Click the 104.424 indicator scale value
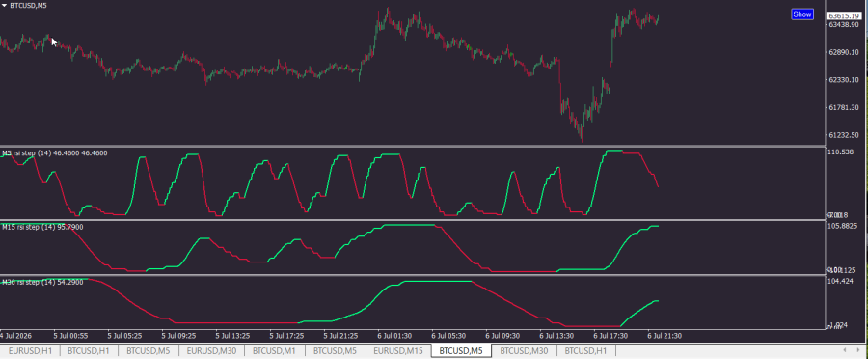This screenshot has height=359, width=868. (x=841, y=282)
